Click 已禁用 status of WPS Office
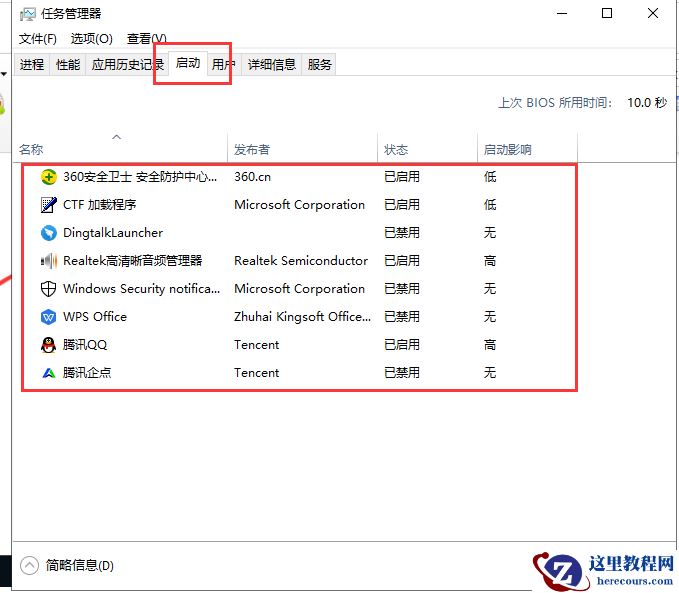 402,317
